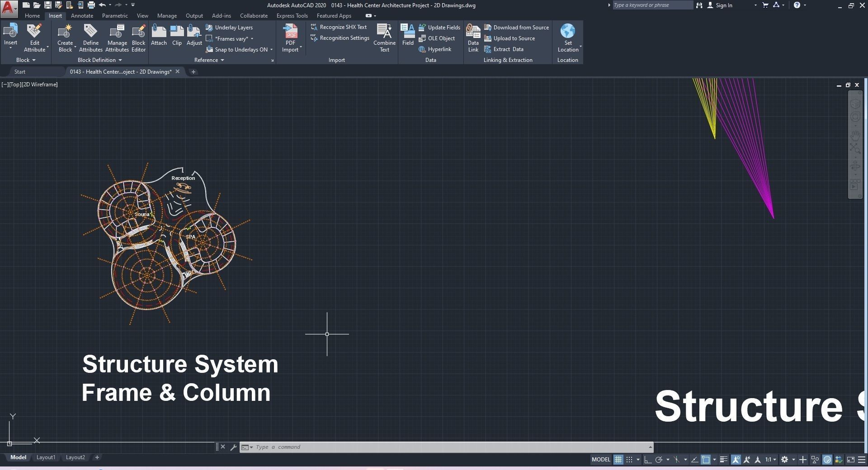Select the Clip tool
868x470 pixels.
pos(177,35)
